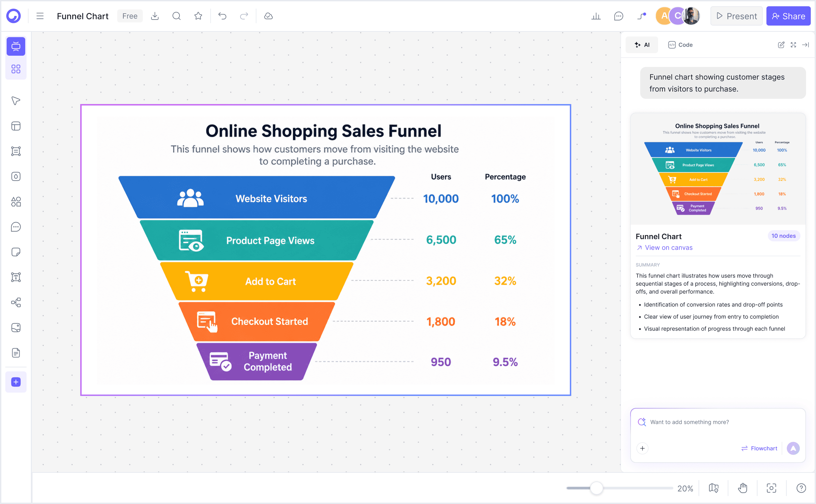
Task: Switch to the AI tab
Action: 642,45
